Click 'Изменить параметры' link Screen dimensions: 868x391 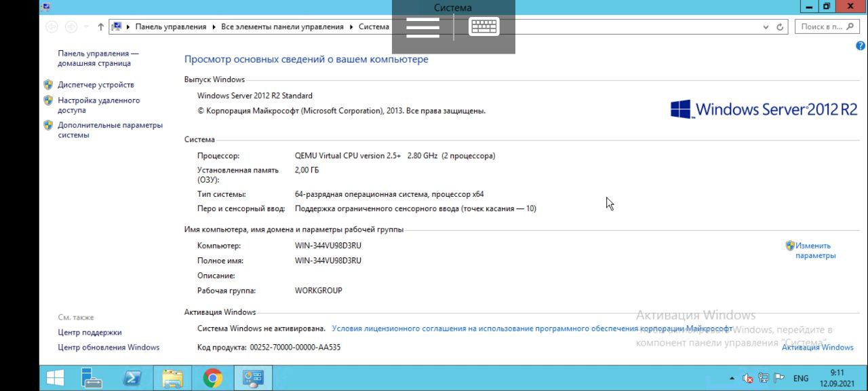click(816, 250)
